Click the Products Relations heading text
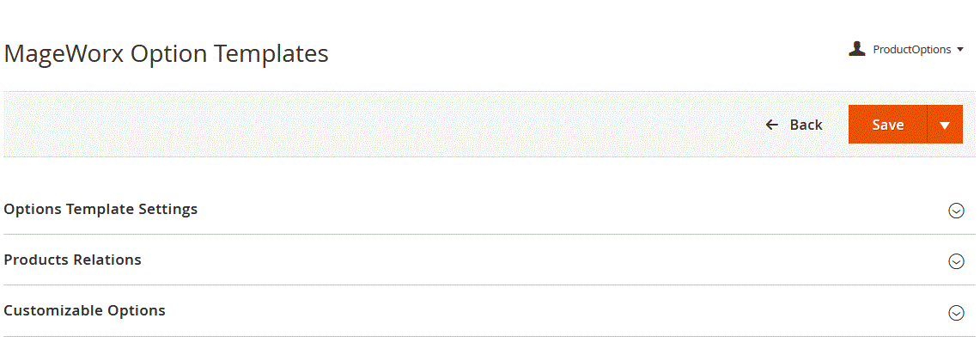The image size is (980, 361). click(73, 260)
